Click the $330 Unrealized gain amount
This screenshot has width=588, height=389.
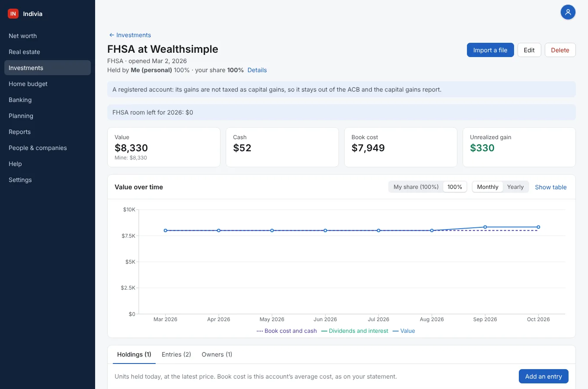pos(482,148)
